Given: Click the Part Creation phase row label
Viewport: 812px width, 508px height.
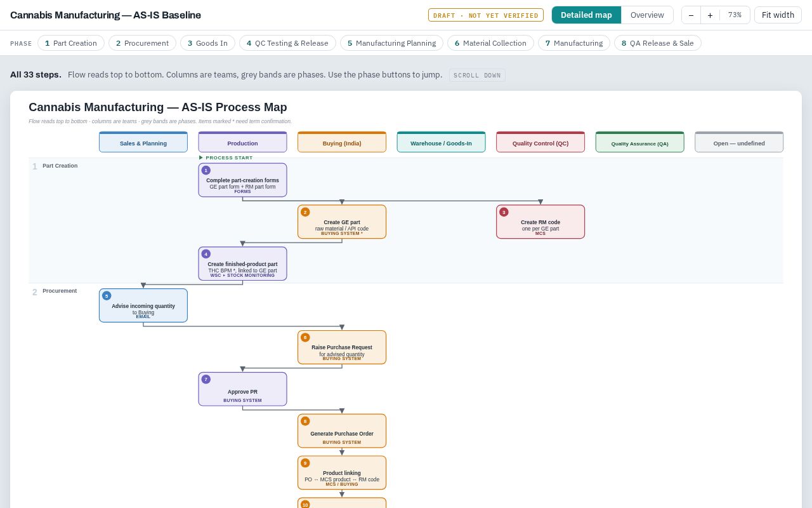Looking at the screenshot, I should click(60, 166).
